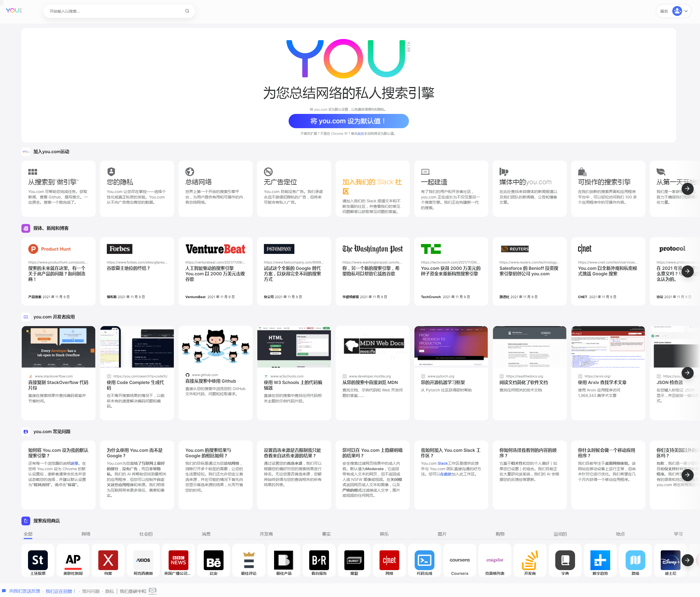Click the GitHub octocat thumbnail image
The image size is (700, 597).
click(x=216, y=347)
